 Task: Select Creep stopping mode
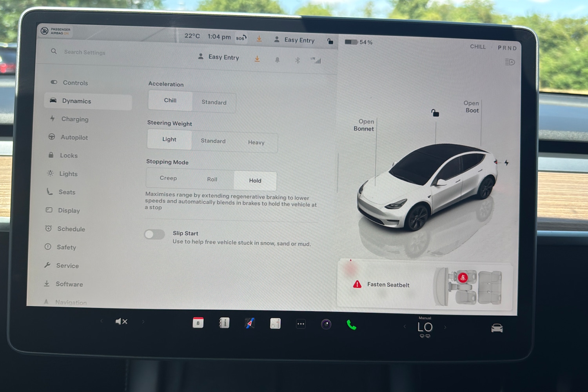[x=168, y=178]
